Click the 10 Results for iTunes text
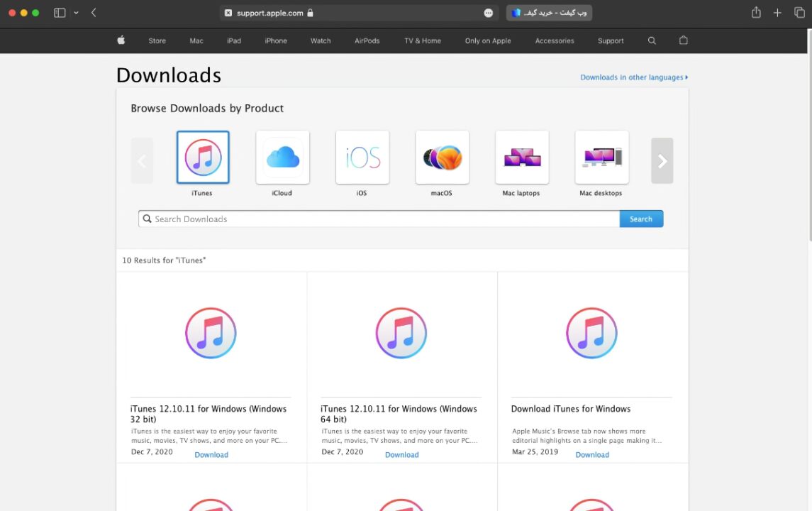This screenshot has width=812, height=511. coord(164,260)
